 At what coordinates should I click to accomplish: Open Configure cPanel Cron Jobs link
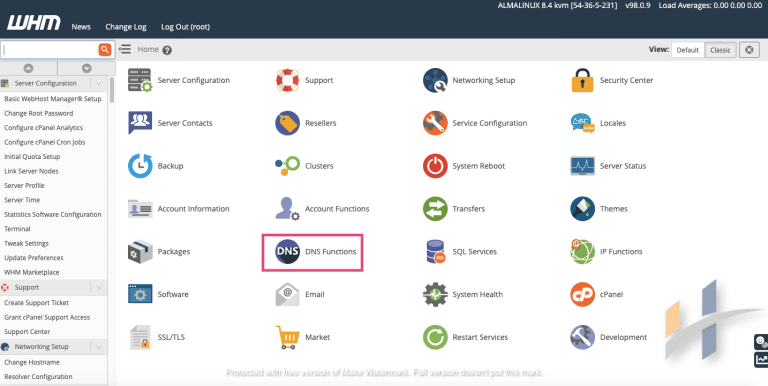coord(45,142)
